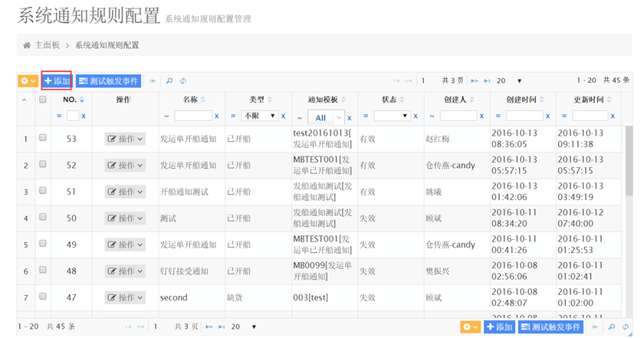The image size is (644, 338).
Task: Open 操作 menu for row NO. 48
Action: pos(125,271)
